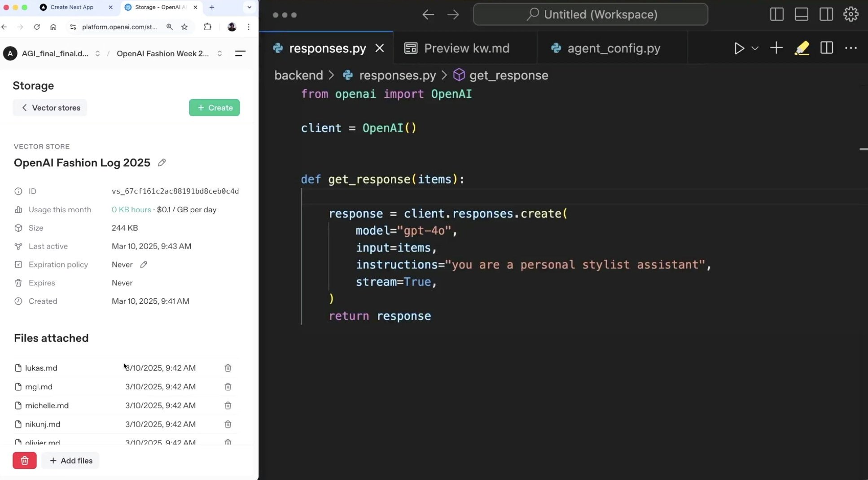868x480 pixels.
Task: Click the plus icon in editor toolbar
Action: [776, 48]
